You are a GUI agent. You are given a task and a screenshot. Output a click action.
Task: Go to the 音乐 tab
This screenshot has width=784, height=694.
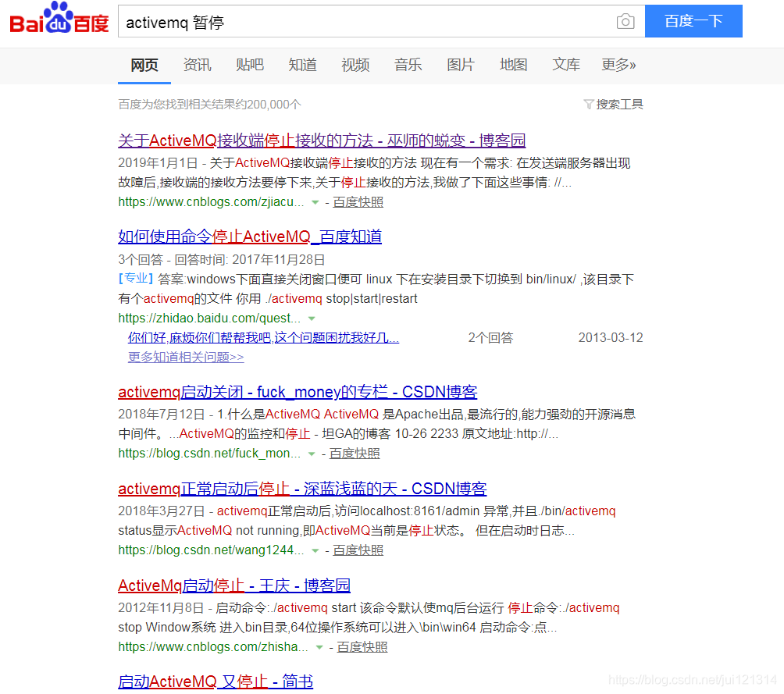[x=408, y=65]
